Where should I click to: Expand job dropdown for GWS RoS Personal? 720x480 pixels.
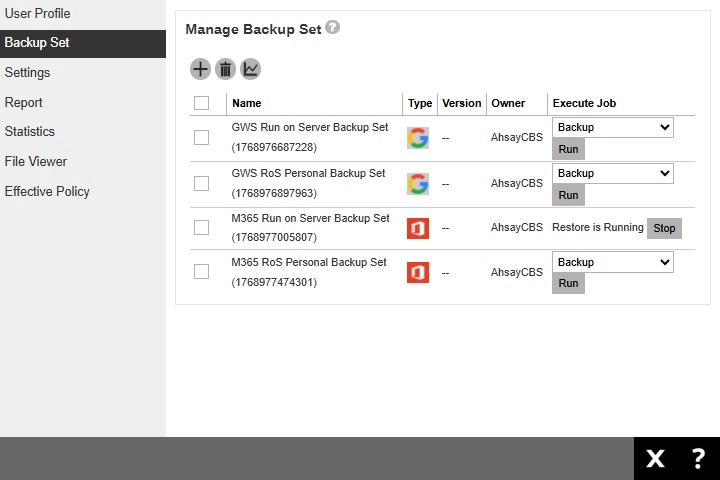click(612, 173)
